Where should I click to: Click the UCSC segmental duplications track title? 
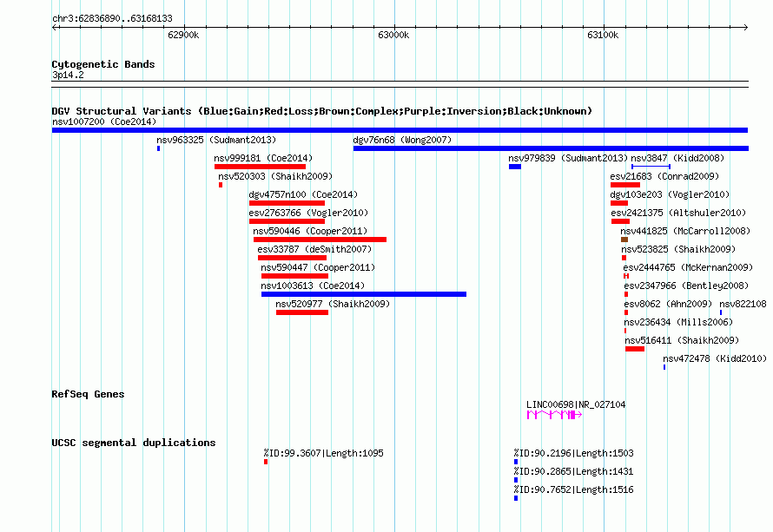[134, 443]
